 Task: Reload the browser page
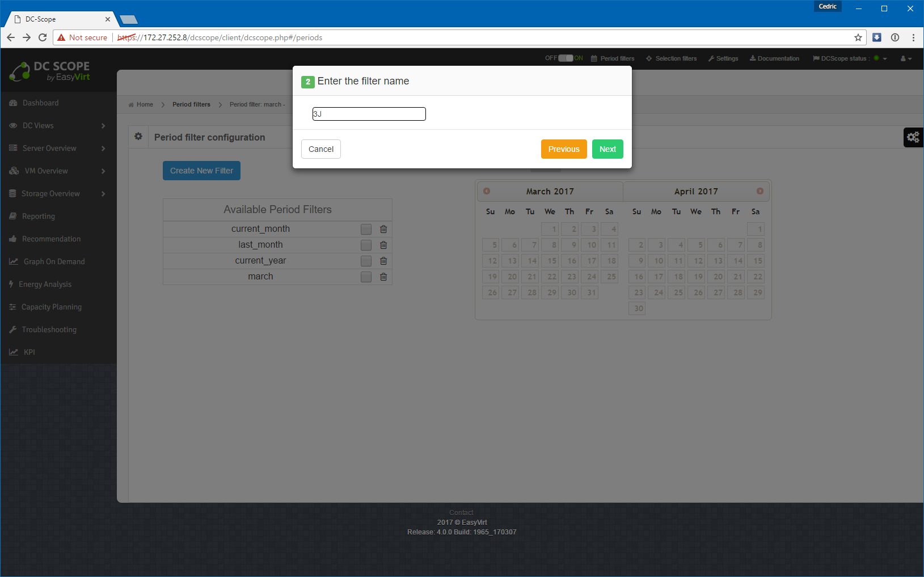(43, 37)
